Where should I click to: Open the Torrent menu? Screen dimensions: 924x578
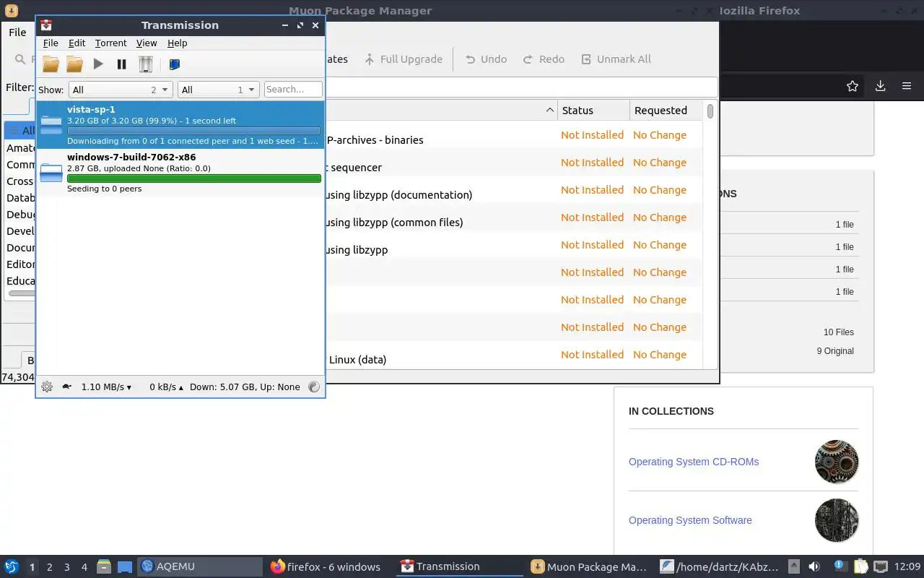pos(110,43)
